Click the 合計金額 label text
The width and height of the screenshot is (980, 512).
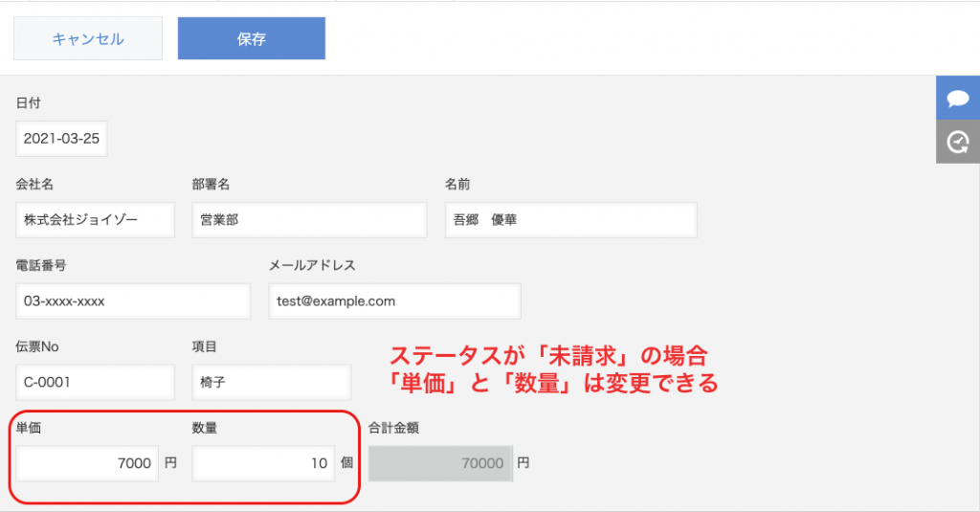[393, 428]
